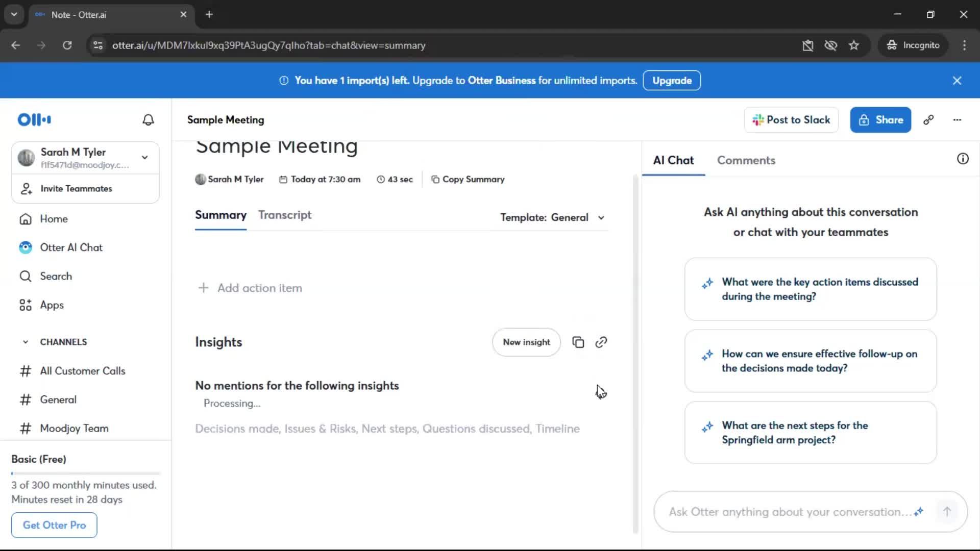980x551 pixels.
Task: Open Chrome's three-dot menu
Action: [x=964, y=45]
